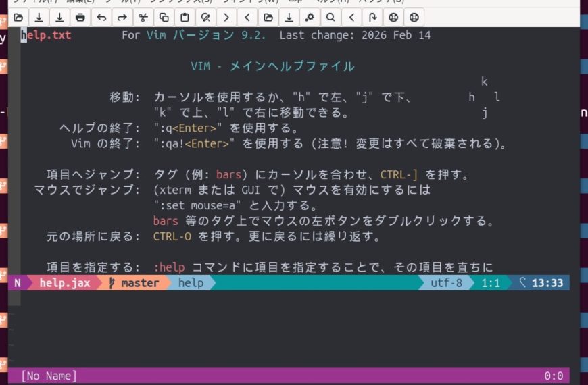Click the 1:1 cursor position indicator
This screenshot has height=385, width=588.
pos(491,283)
